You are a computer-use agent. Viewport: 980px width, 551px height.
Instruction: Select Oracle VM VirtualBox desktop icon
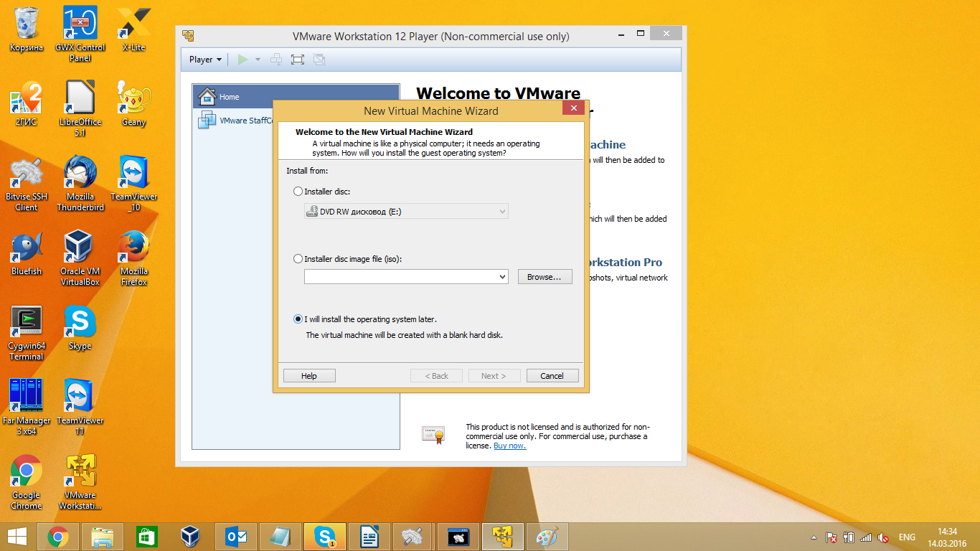[x=80, y=258]
